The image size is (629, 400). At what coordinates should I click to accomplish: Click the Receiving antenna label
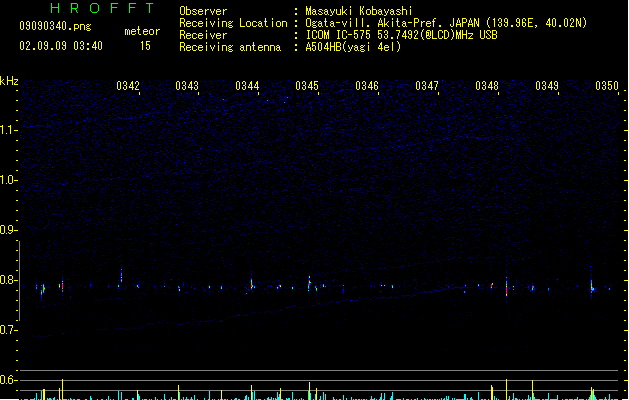(230, 47)
